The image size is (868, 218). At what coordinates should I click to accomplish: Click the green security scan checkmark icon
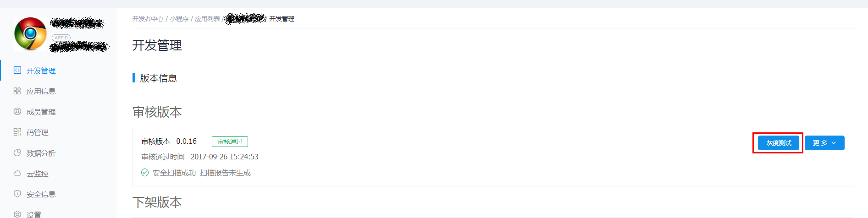[x=145, y=173]
